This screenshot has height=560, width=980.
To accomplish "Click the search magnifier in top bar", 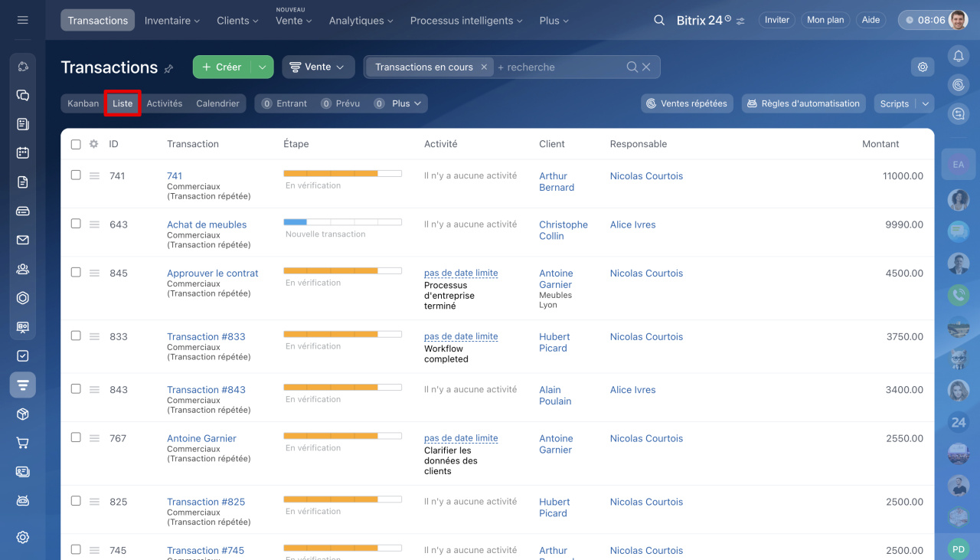I will (658, 21).
